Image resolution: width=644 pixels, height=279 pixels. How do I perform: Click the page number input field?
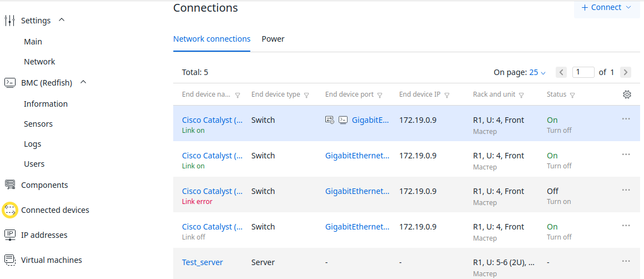(x=583, y=72)
